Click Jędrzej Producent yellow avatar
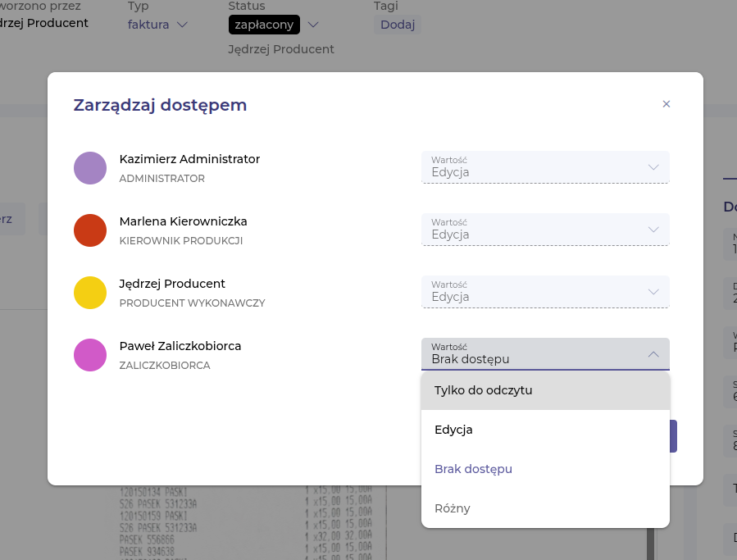737x560 pixels. tap(90, 293)
